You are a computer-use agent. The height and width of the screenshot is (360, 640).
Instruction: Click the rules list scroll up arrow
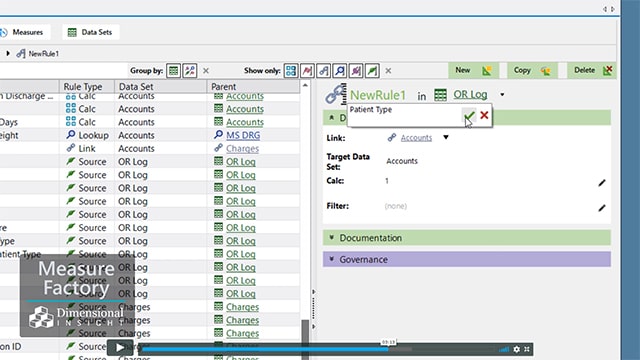(x=305, y=85)
